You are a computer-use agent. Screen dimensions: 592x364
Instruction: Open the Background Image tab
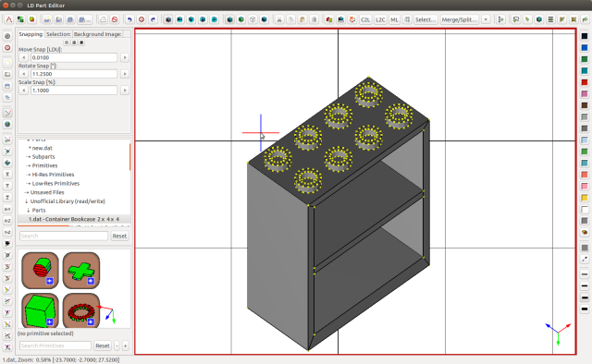[97, 34]
